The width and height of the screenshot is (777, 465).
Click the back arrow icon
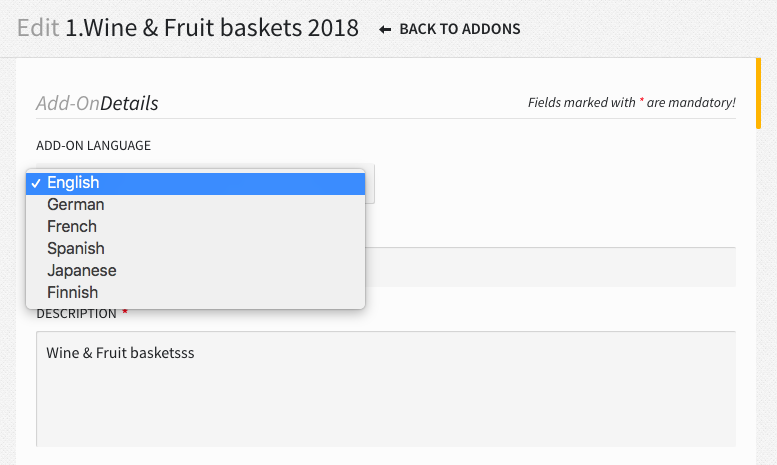[385, 29]
